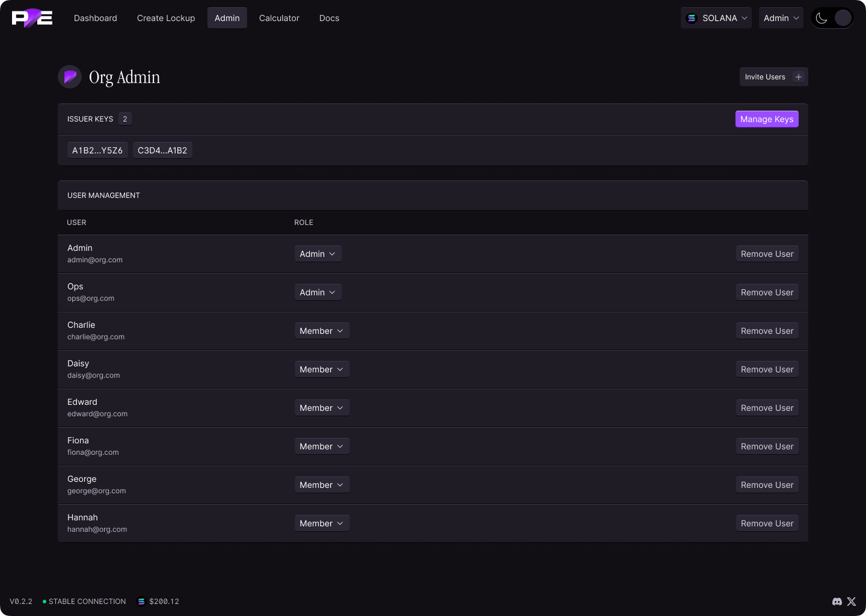The height and width of the screenshot is (616, 866).
Task: Click the Solana icon next to $200.12
Action: click(x=141, y=602)
